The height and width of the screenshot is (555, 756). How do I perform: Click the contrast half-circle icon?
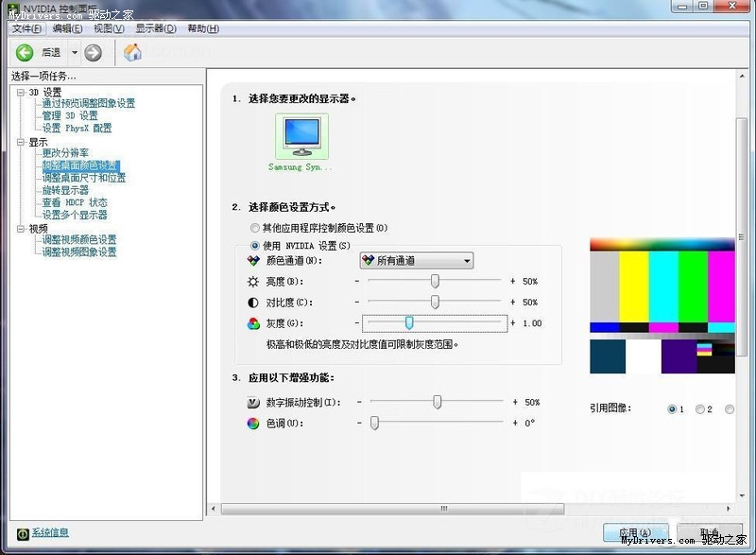tap(253, 303)
